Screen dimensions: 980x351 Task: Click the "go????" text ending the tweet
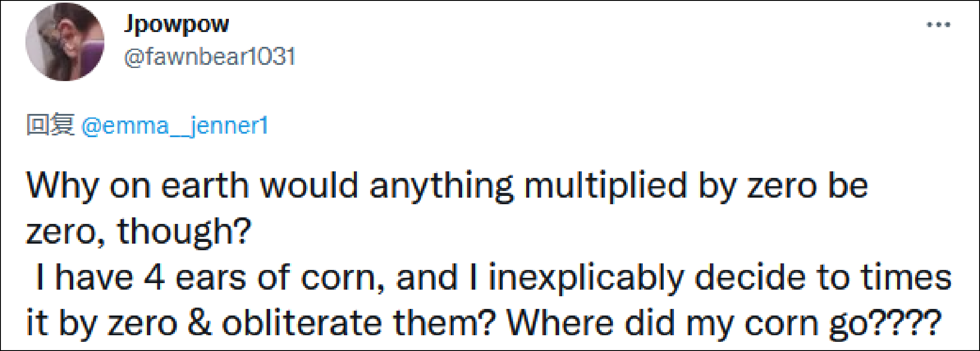[x=885, y=323]
